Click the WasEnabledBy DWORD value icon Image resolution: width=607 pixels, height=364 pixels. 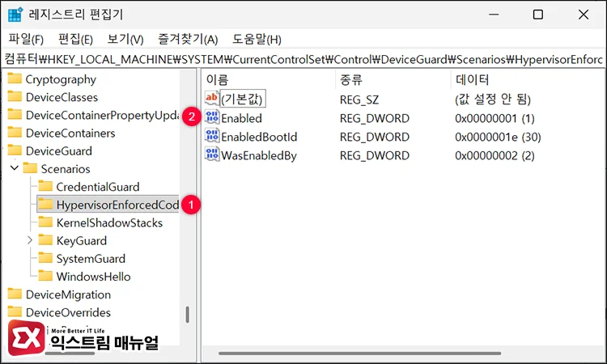[212, 154]
